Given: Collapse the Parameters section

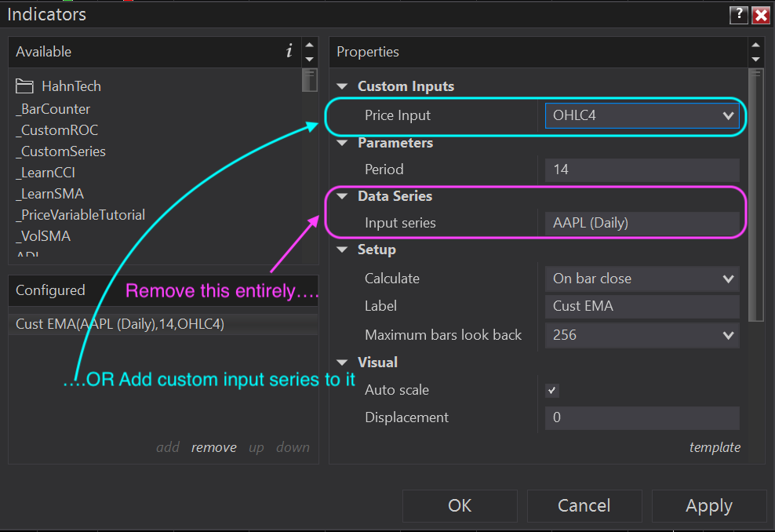Looking at the screenshot, I should (x=342, y=143).
